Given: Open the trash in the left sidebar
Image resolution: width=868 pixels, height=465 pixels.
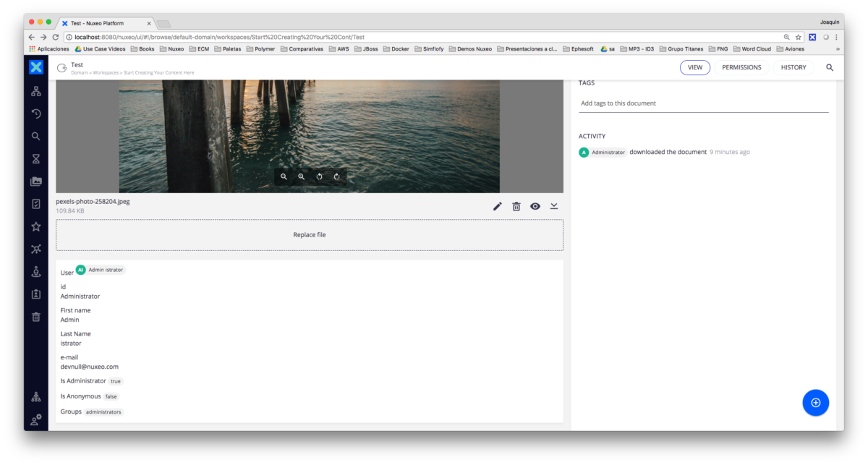Looking at the screenshot, I should point(36,317).
